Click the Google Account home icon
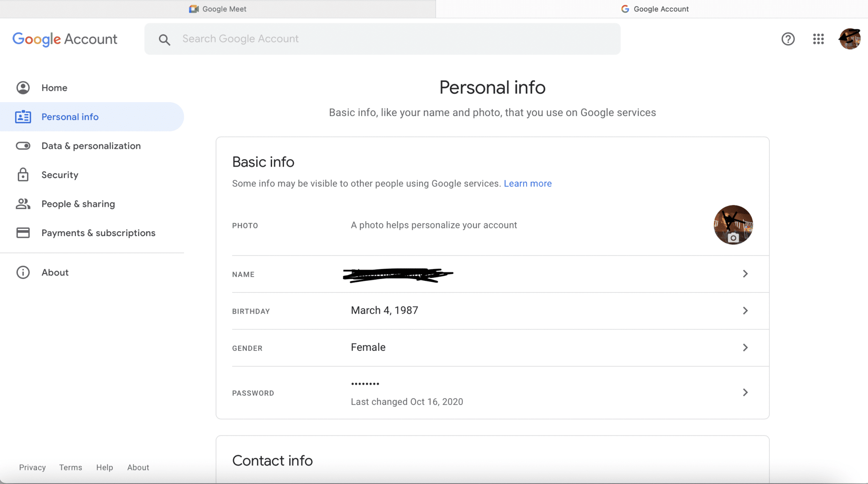The height and width of the screenshot is (484, 868). tap(22, 88)
